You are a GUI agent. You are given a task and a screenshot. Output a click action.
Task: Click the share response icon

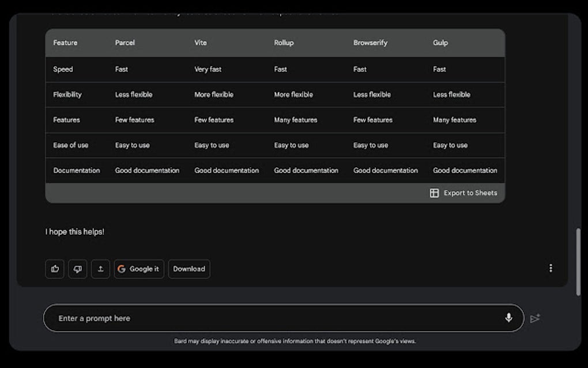100,269
